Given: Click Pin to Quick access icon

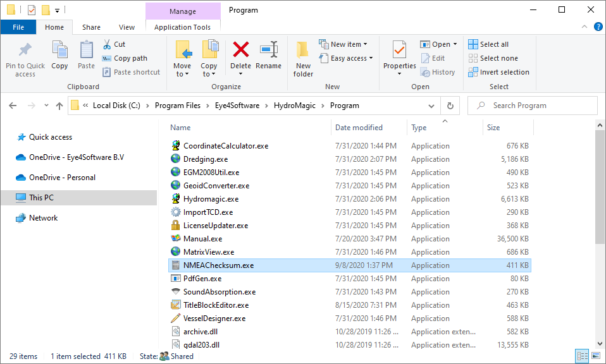Looking at the screenshot, I should point(25,50).
